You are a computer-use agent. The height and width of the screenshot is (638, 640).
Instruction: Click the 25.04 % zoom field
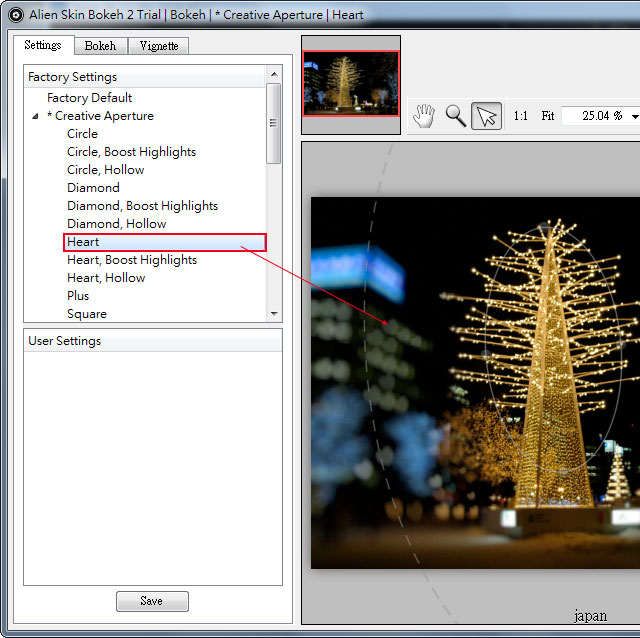596,116
